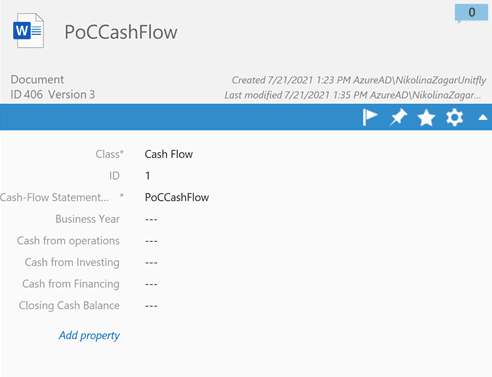
Task: Collapse the header with up arrow
Action: pyautogui.click(x=483, y=117)
